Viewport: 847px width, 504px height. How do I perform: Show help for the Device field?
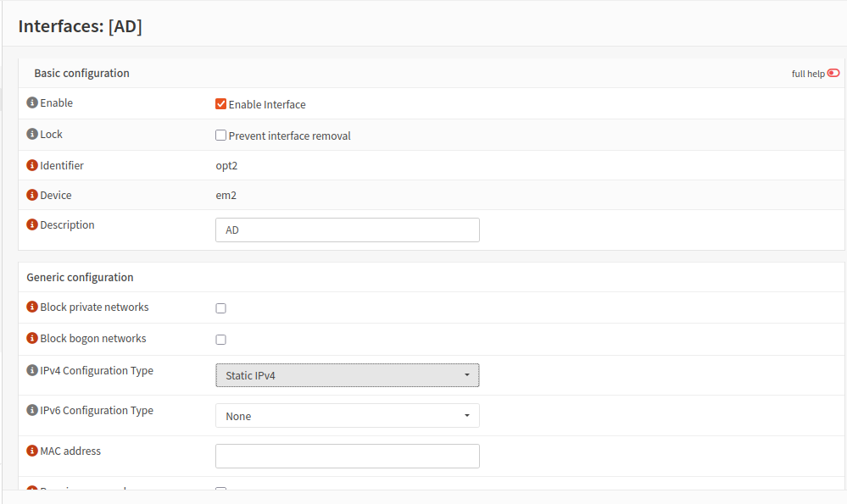pos(32,196)
